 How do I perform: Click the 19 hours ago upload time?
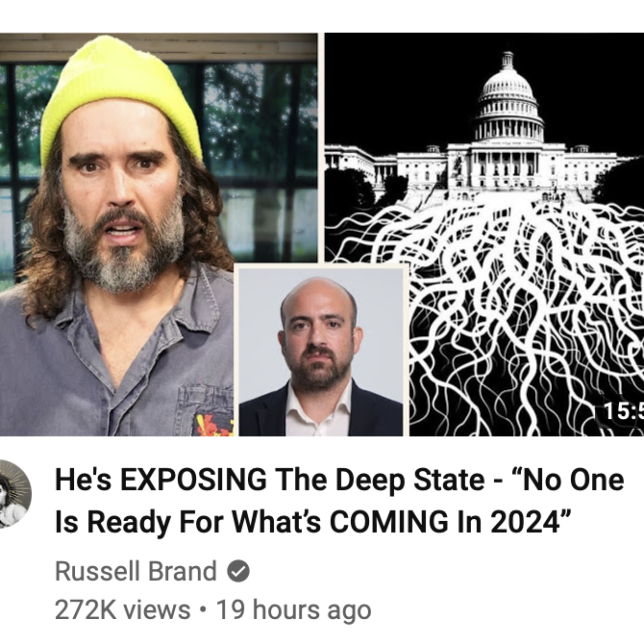[x=294, y=609]
